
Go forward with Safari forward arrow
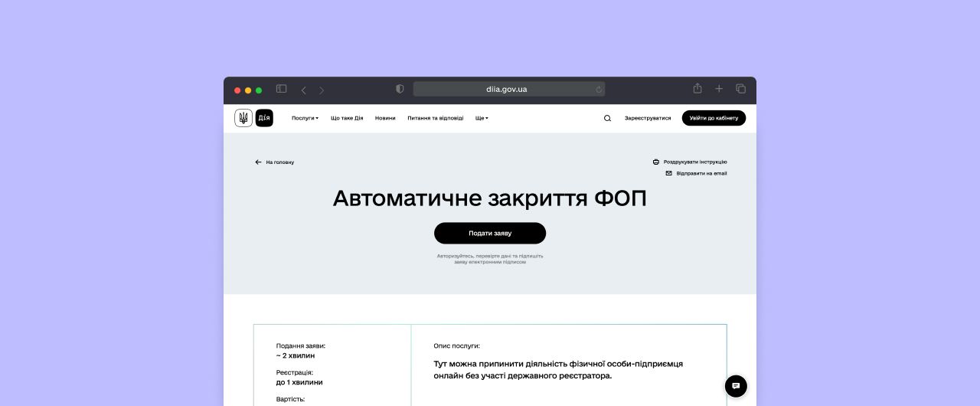coord(322,90)
